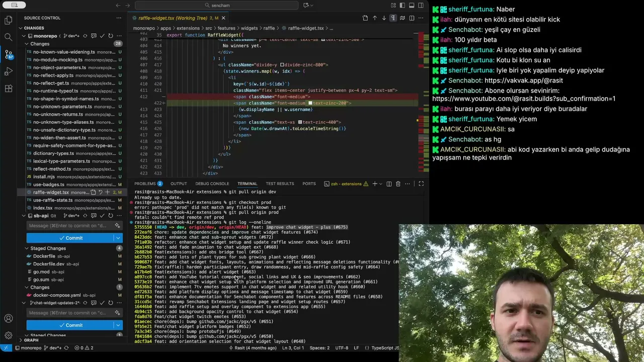Collapse sb-api Staged Changes group
This screenshot has height=362, width=644.
tap(27, 248)
